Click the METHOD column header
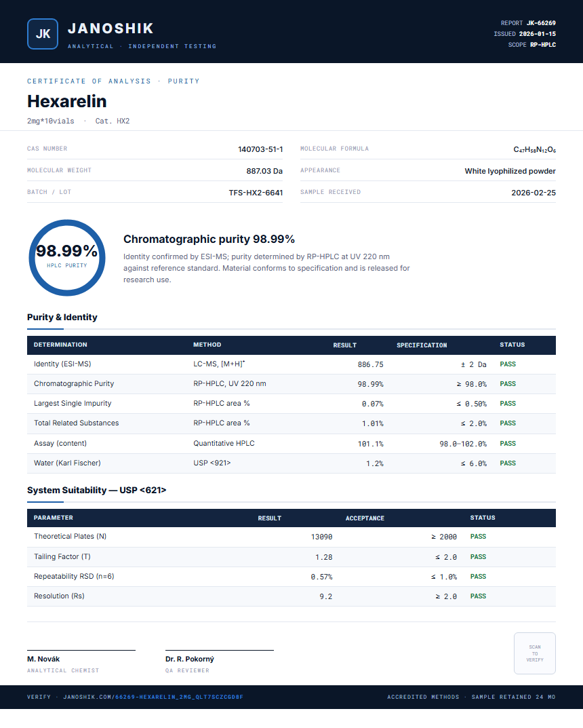Screen dimensions: 583x728 (207, 345)
